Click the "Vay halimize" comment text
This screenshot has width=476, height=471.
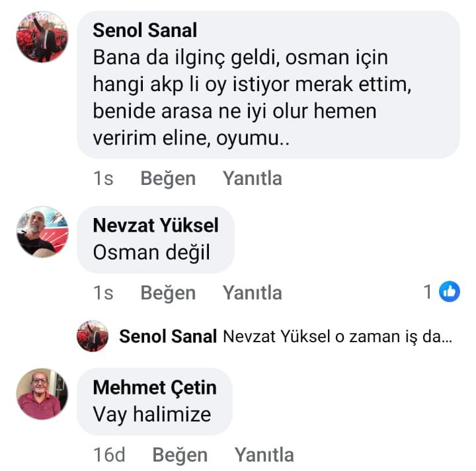pos(152,414)
